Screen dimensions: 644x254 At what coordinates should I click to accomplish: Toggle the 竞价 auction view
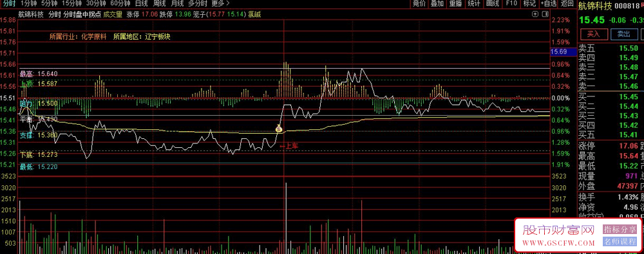tap(419, 4)
